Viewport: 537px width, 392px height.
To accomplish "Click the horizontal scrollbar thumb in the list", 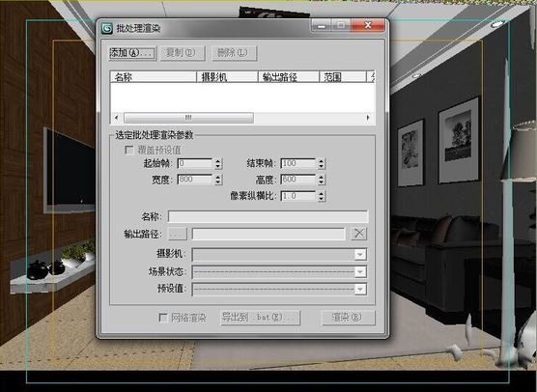I will pos(188,118).
